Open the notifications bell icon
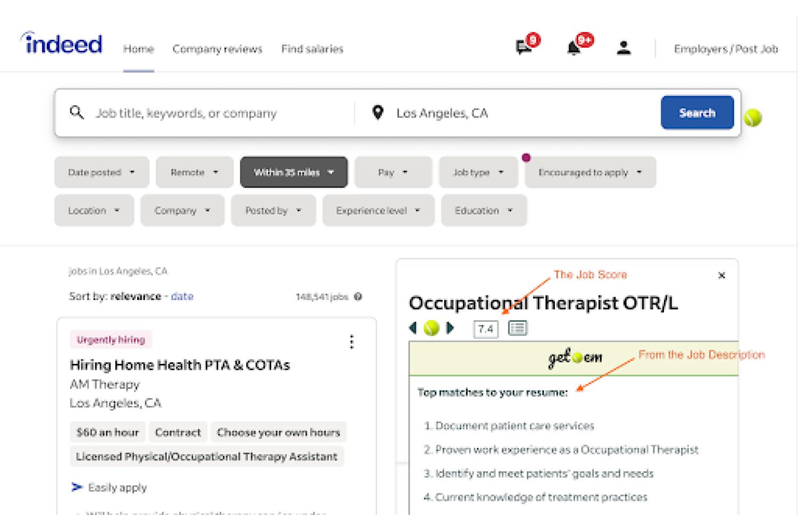 pos(573,48)
